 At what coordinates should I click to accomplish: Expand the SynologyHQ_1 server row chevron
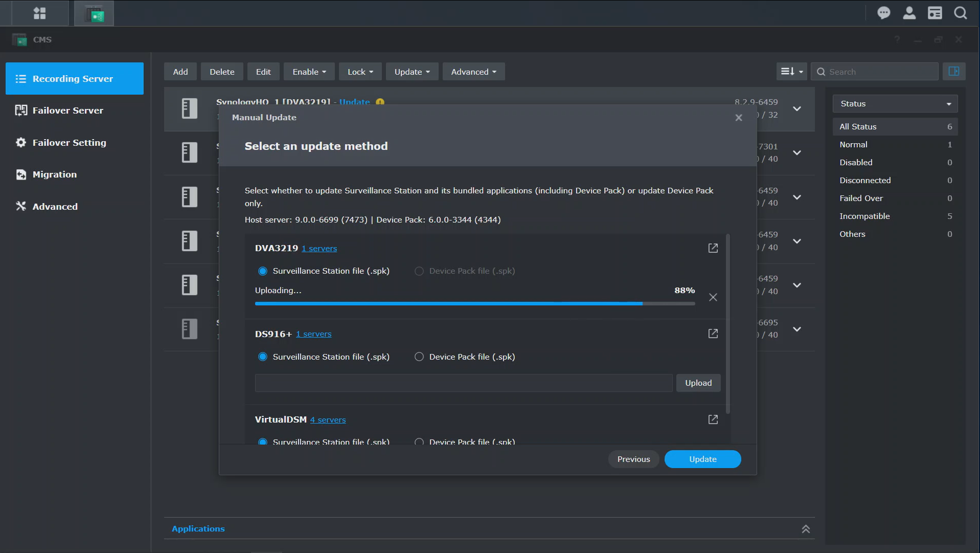[797, 108]
